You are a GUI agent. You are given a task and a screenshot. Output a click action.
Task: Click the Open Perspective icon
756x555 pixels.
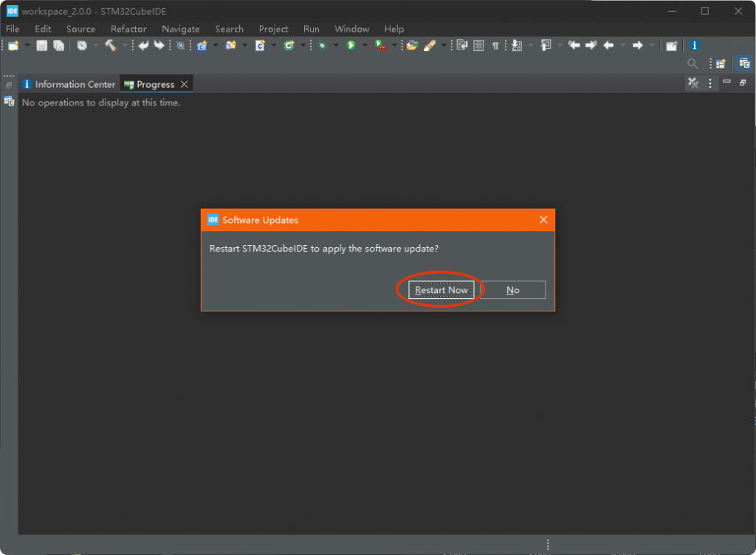[x=720, y=64]
